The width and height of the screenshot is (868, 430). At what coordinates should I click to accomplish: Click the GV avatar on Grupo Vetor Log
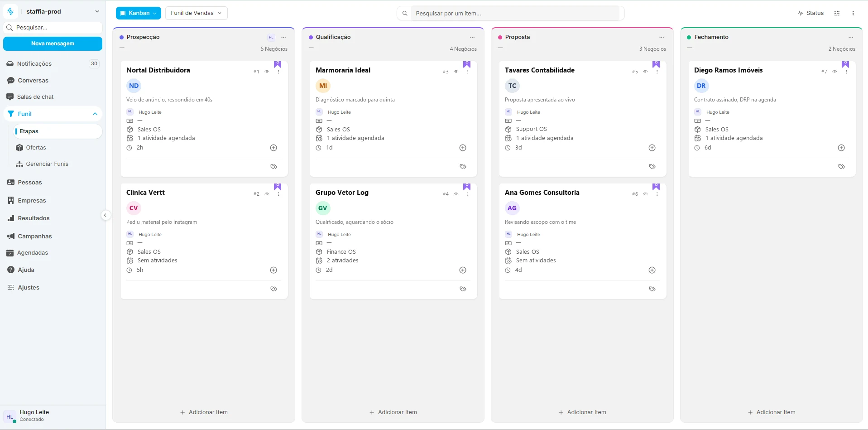point(323,208)
